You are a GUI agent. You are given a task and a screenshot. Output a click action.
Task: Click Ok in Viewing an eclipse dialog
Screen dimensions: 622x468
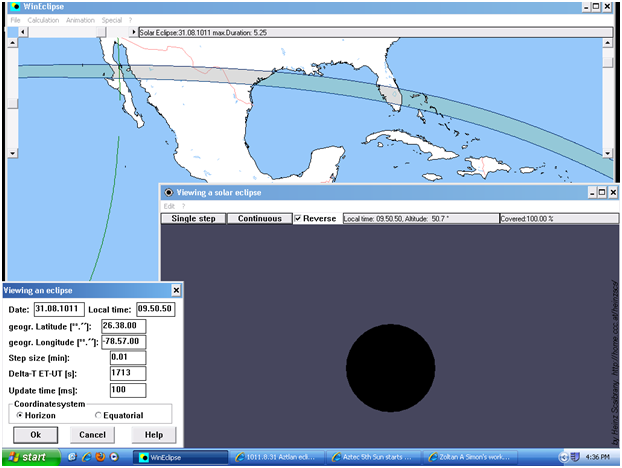pos(35,435)
